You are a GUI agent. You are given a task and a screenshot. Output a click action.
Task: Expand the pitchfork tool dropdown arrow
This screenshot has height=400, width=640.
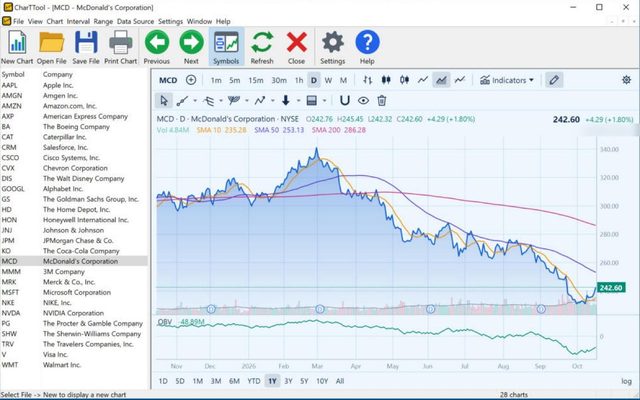tap(247, 100)
